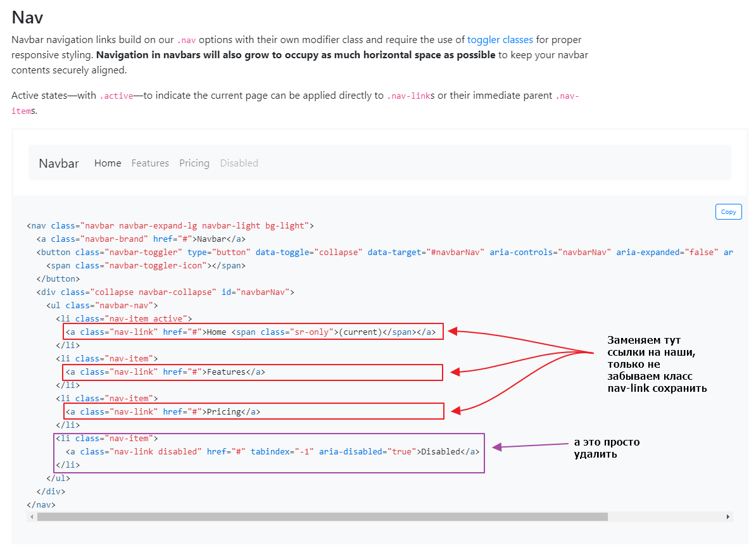Click the Features anchor code line in the red box
The width and height of the screenshot is (756, 550).
(x=165, y=372)
